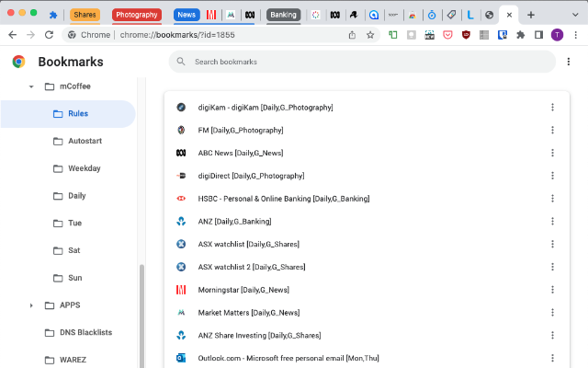
Task: Open more actions for digiKam bookmark
Action: pos(552,108)
